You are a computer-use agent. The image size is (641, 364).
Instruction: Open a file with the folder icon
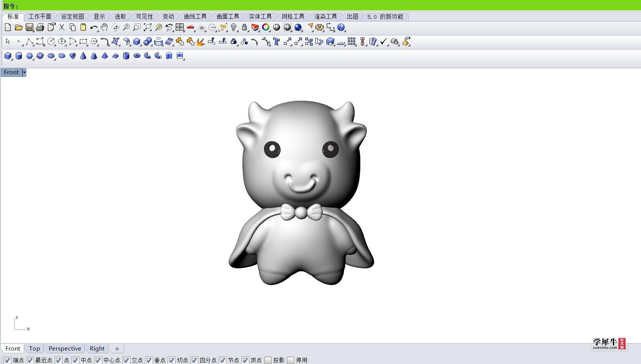pos(18,27)
